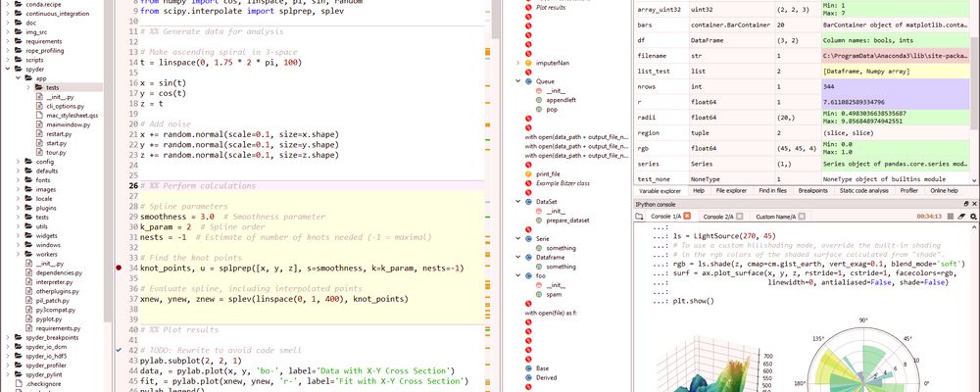Click the foo class icon in outline
The image size is (980, 392).
529,275
